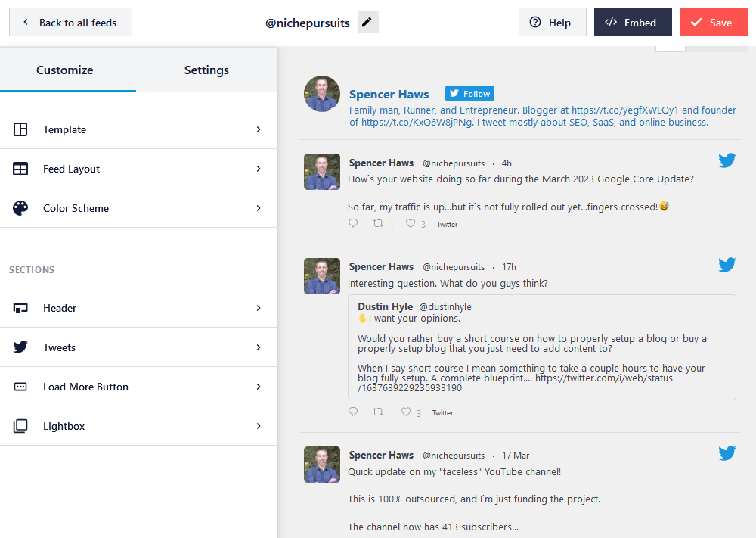Click the pencil edit feed name icon
The width and height of the screenshot is (756, 538).
(367, 22)
